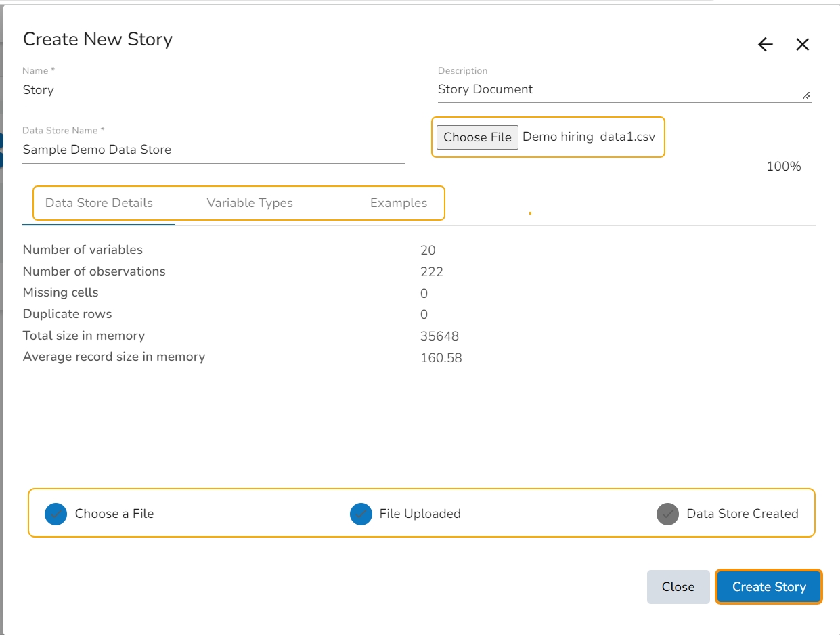Viewport: 840px width, 635px height.
Task: Click the Description field with Story Document
Action: (616, 89)
